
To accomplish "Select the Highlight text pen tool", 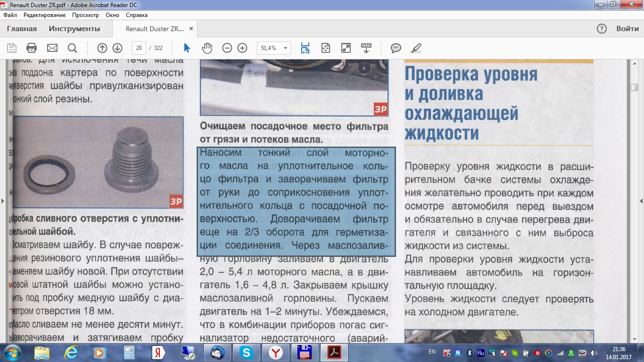I will pos(416,48).
